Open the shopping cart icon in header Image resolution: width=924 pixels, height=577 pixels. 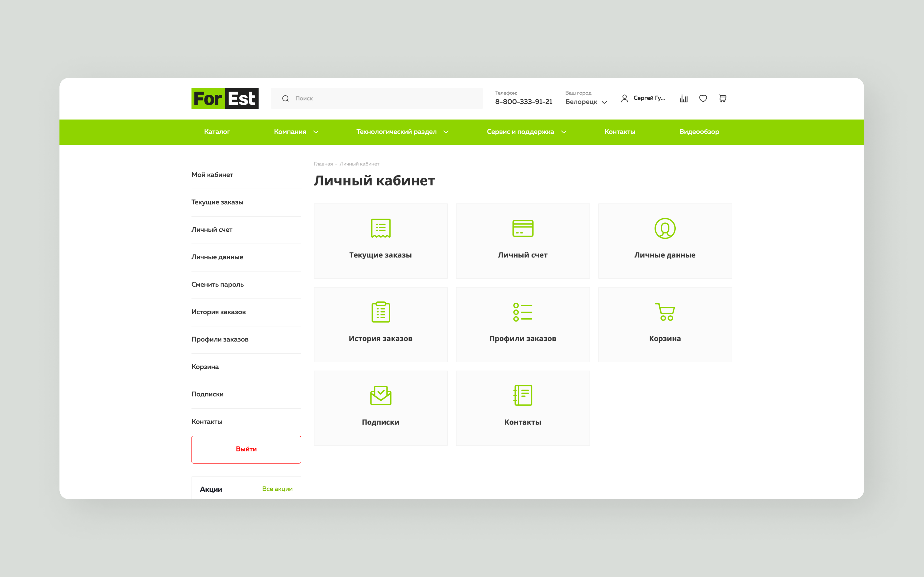click(722, 99)
